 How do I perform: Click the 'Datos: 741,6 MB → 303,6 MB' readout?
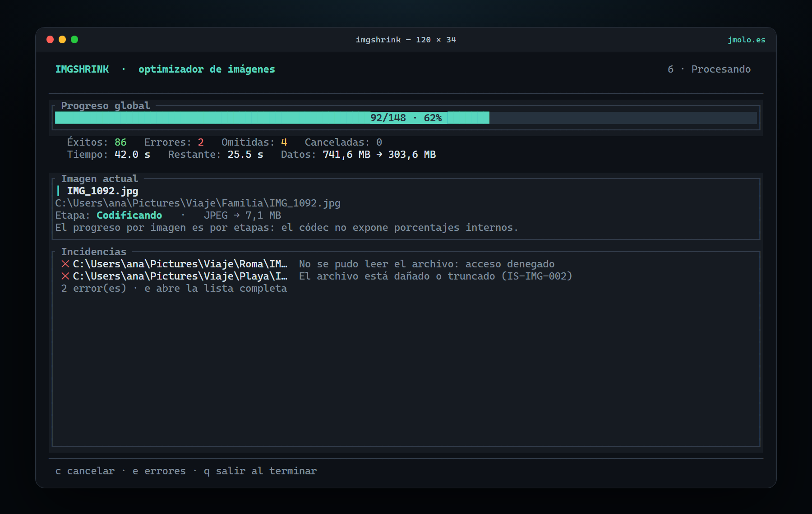tap(358, 154)
